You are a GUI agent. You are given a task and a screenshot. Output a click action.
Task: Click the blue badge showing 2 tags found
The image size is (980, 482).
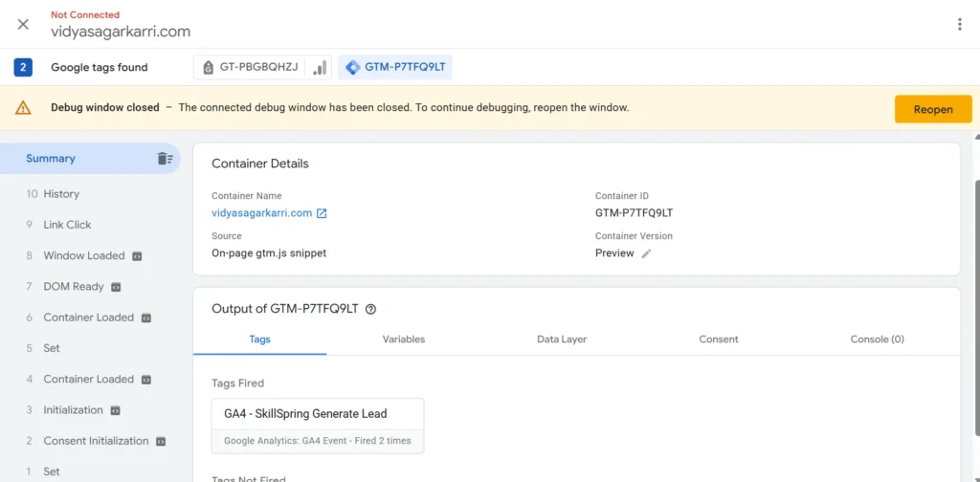23,68
